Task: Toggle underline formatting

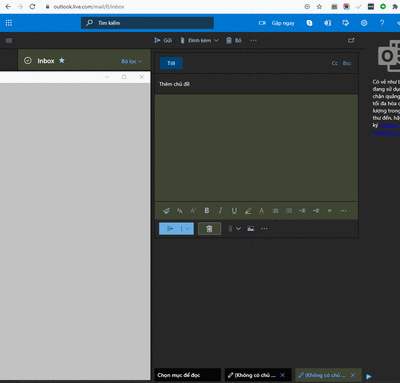Action: click(234, 211)
